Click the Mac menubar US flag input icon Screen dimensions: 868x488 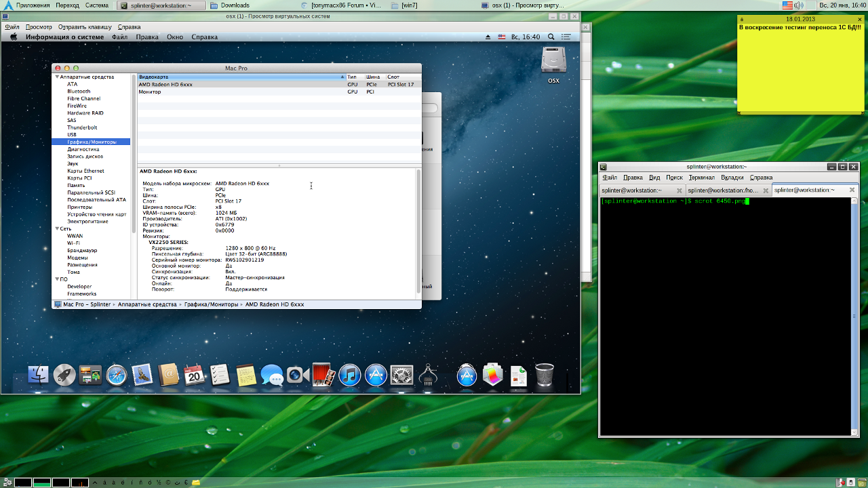[x=502, y=37]
